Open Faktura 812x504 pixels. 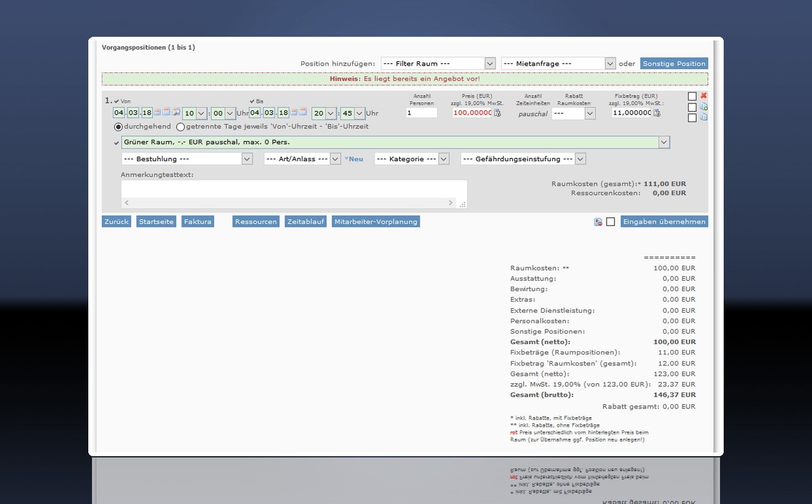click(x=198, y=221)
